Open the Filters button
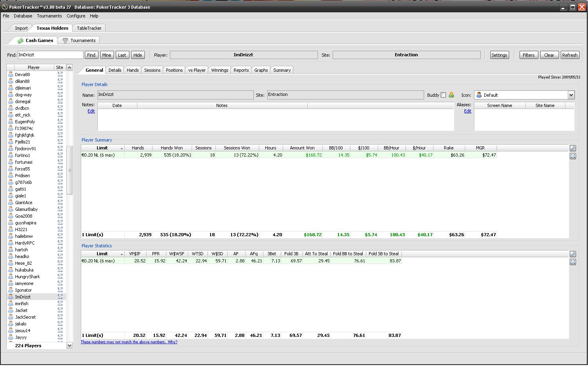Screen dimensions: 588x369 point(529,55)
